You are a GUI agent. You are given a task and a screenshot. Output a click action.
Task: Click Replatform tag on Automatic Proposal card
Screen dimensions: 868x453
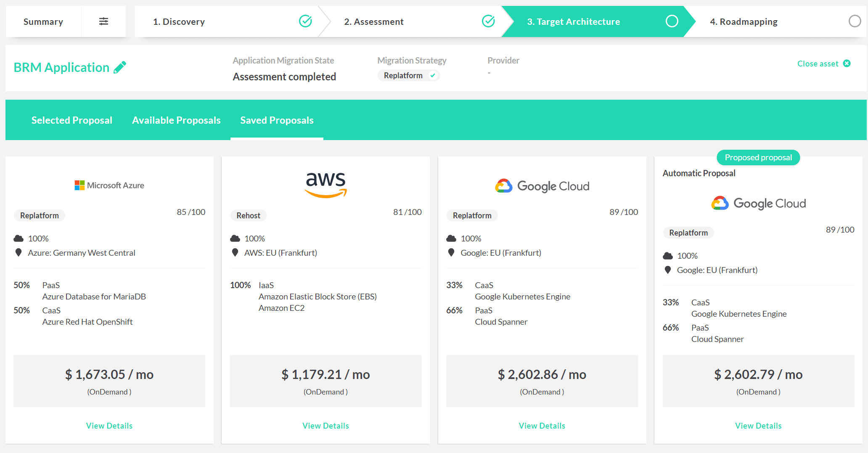[x=688, y=233]
